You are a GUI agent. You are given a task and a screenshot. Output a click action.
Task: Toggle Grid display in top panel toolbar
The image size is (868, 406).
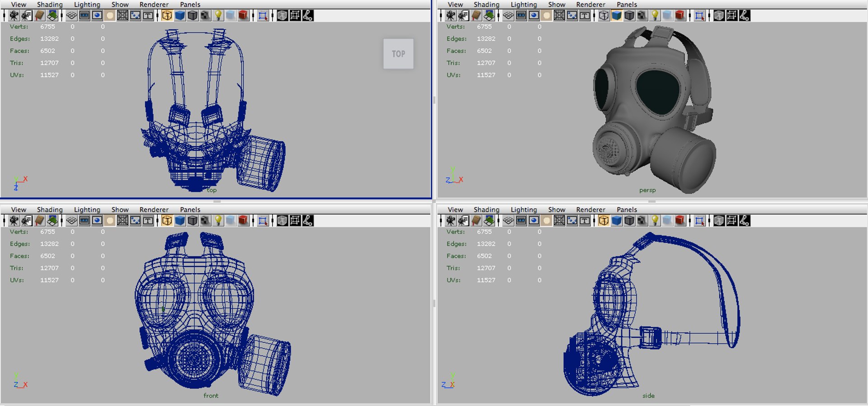tap(71, 16)
